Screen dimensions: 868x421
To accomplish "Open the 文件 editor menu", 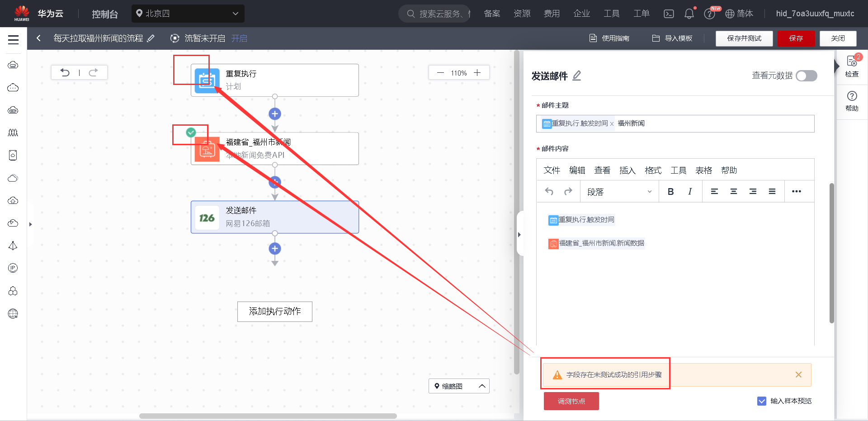I will (552, 170).
